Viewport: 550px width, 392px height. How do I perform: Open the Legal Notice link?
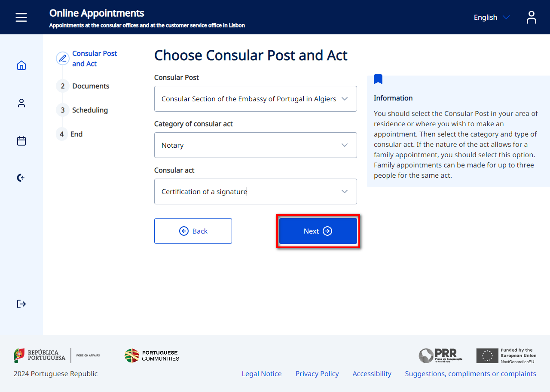pos(262,374)
